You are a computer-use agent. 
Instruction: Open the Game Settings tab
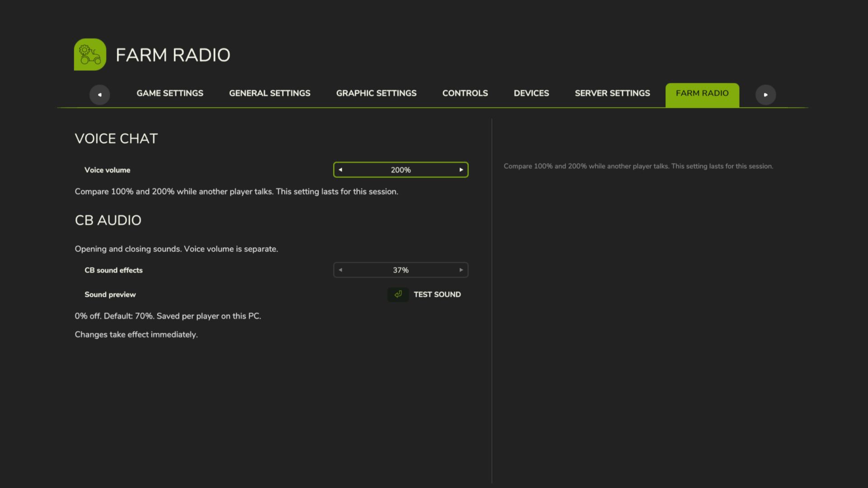pos(170,93)
